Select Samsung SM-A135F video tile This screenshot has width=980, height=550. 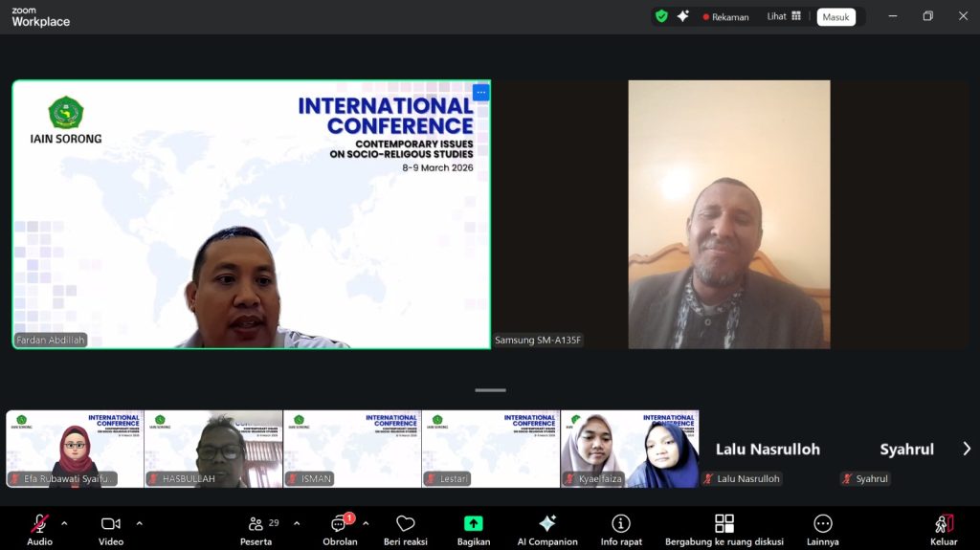tap(729, 214)
